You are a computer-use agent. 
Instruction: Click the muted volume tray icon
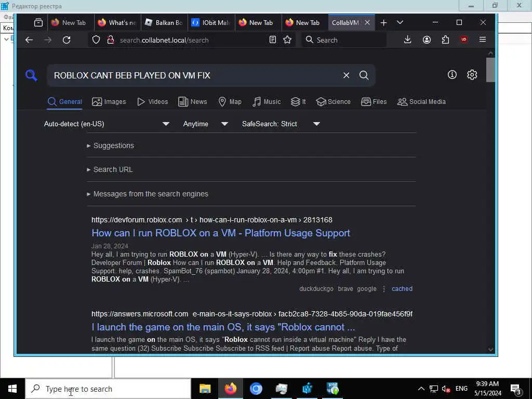point(446,389)
